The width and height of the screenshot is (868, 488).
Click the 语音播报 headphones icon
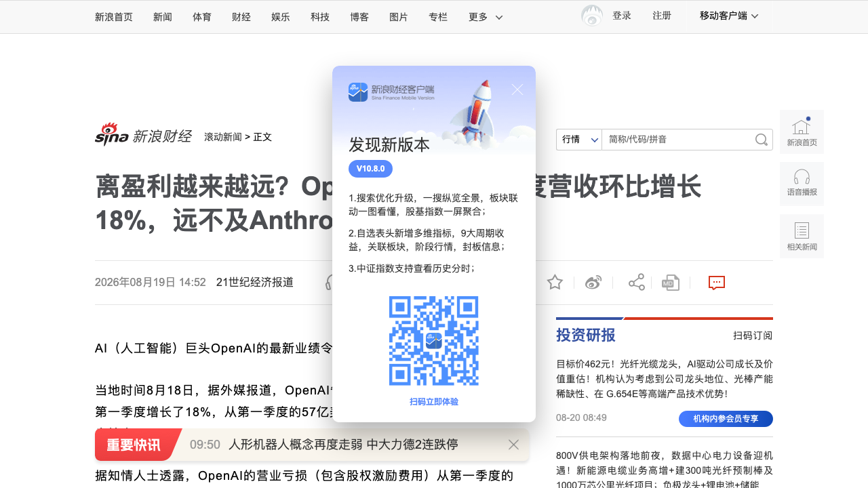pos(802,184)
